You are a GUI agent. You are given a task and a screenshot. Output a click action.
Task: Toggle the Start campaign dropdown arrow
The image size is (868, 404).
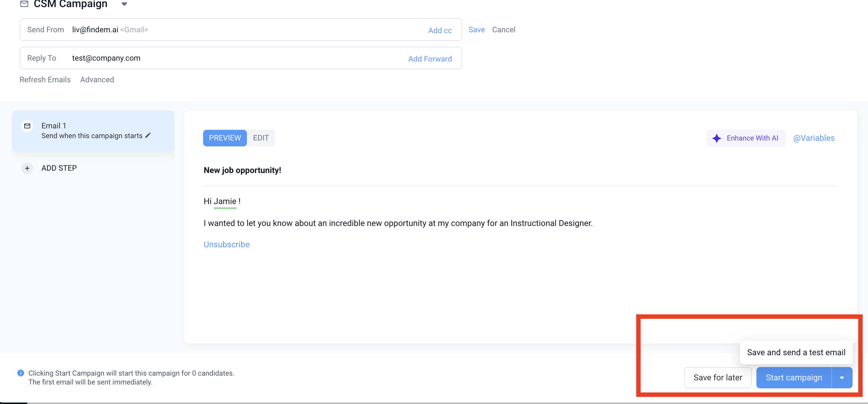click(x=842, y=378)
